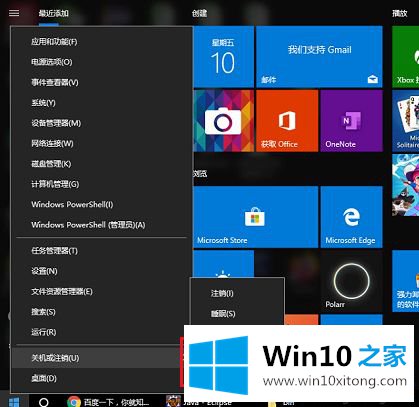Select 网络连接(W) menu item
419x407 pixels.
pos(101,143)
